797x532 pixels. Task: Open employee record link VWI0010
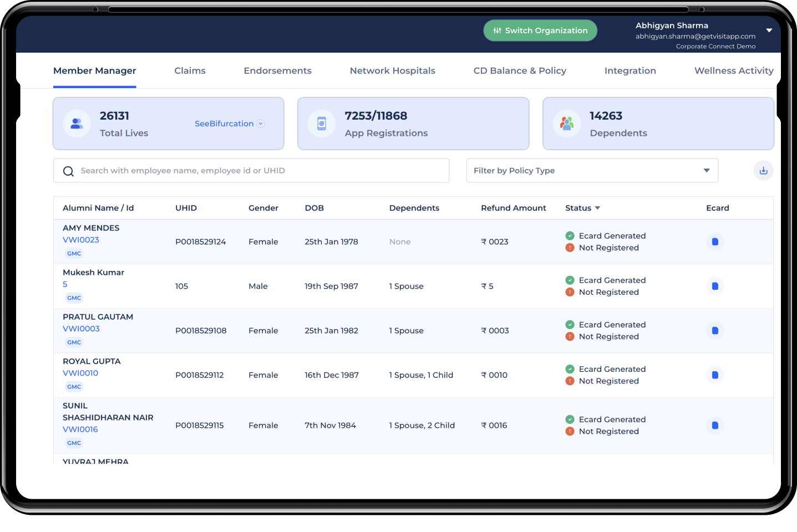pos(80,373)
